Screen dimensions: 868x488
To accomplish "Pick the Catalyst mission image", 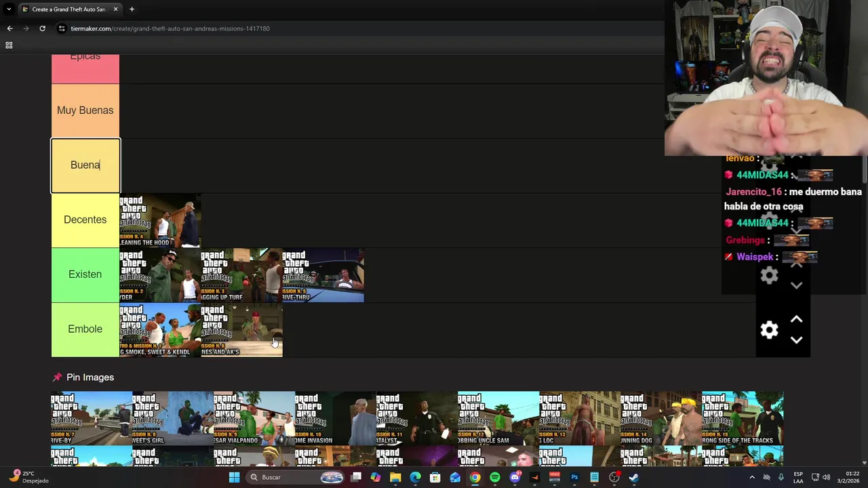I will coord(417,418).
